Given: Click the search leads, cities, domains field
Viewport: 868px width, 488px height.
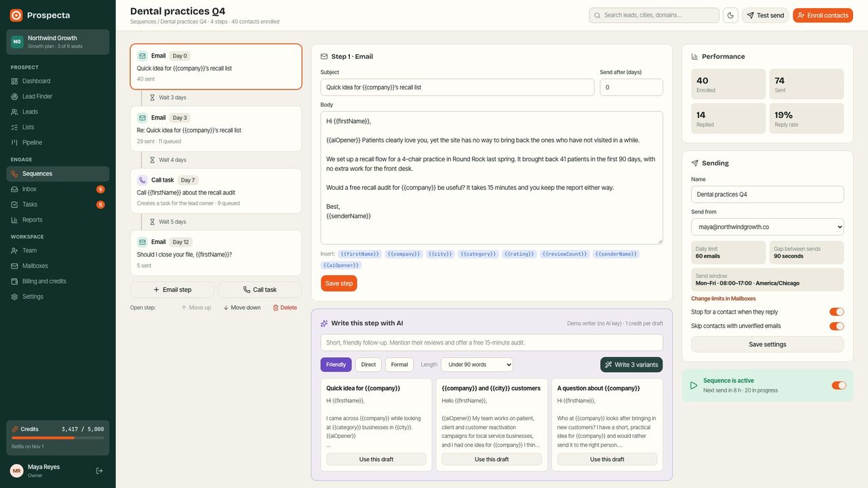Looking at the screenshot, I should (x=654, y=16).
